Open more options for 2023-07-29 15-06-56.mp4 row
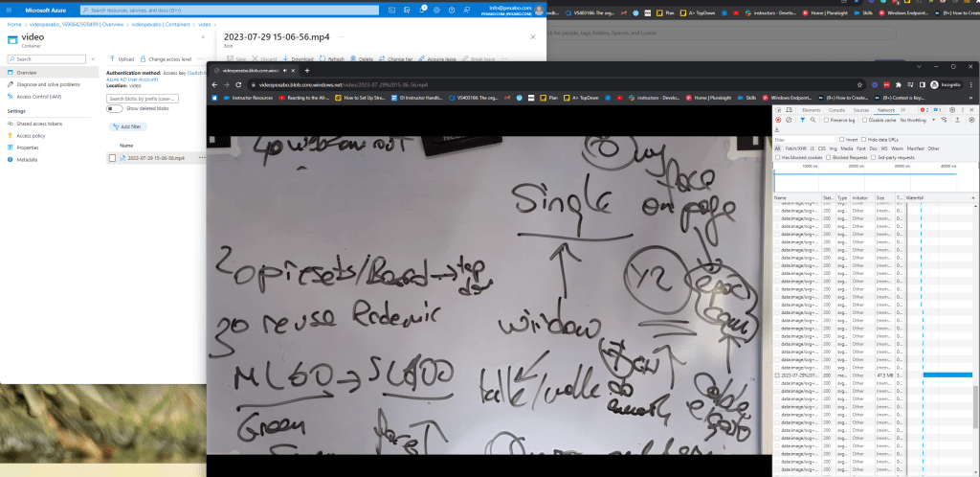Viewport: 980px width, 477px height. pos(202,158)
